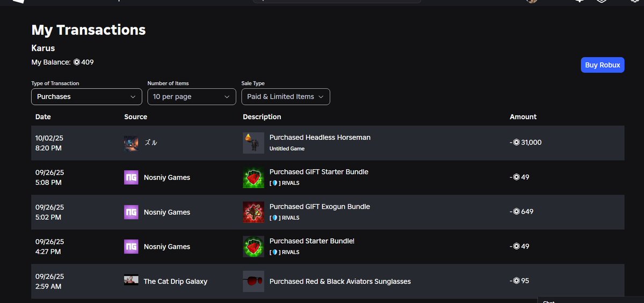Select the 09/26/25 4:27 PM date cell
The image size is (644, 303).
[x=50, y=247]
